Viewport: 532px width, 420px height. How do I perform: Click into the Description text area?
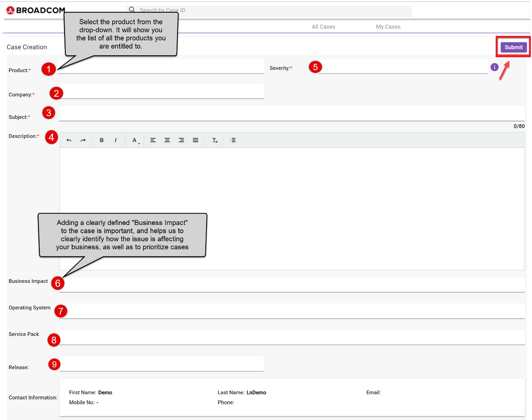pyautogui.click(x=292, y=209)
